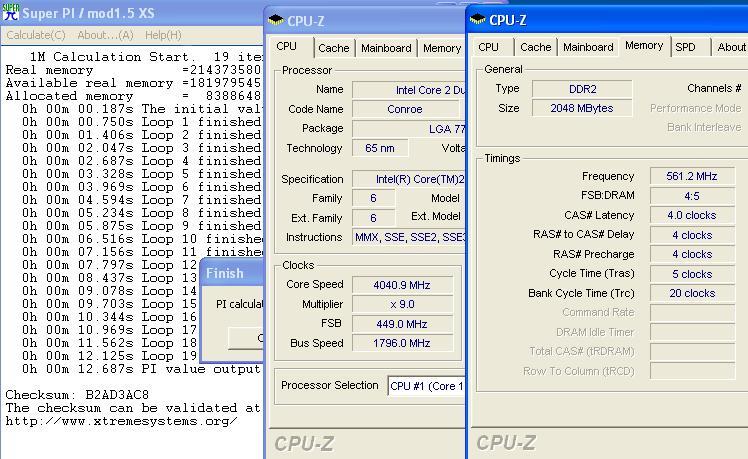Click the Cycle Time (Tras) value 5 clocks
Image resolution: width=748 pixels, height=459 pixels.
[x=692, y=274]
